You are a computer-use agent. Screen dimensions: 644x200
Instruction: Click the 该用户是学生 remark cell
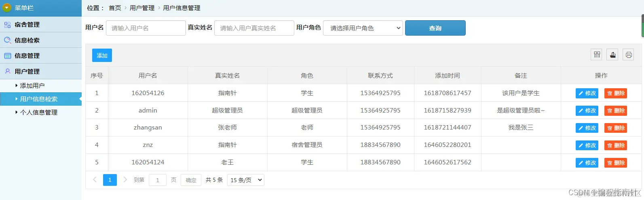tap(521, 93)
